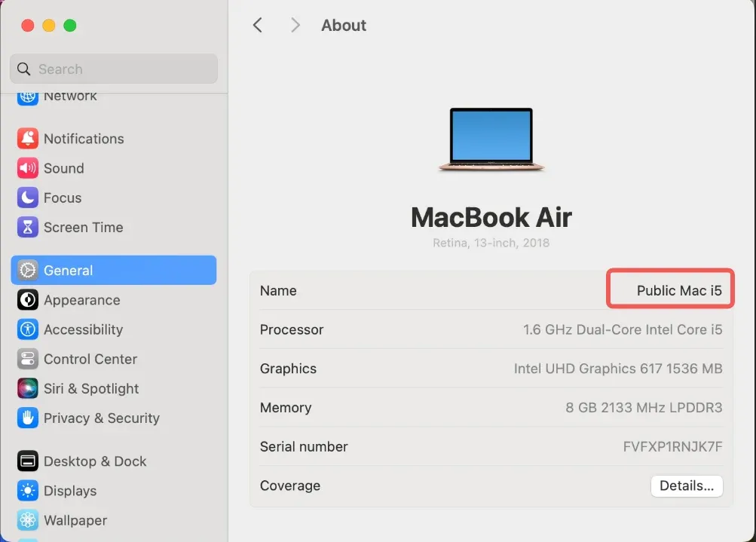Screen dimensions: 756x542
Task: Click the Wallpaper flower icon
Action: pos(27,520)
